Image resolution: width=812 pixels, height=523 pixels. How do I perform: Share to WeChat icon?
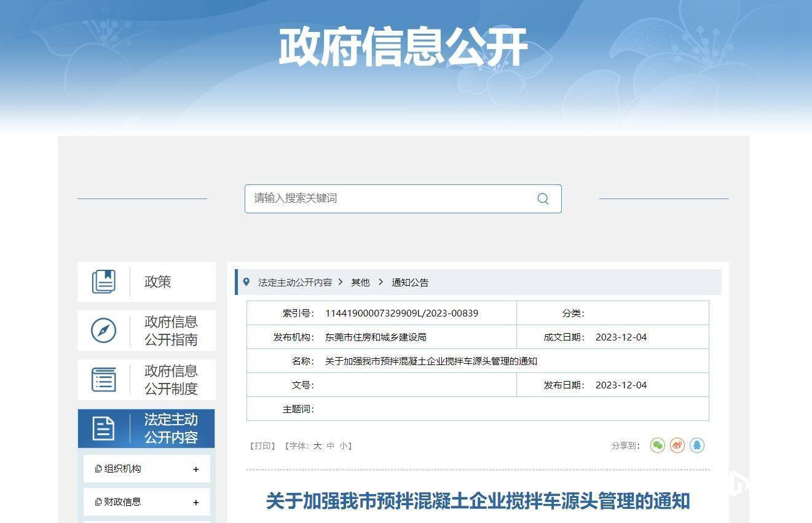(x=658, y=445)
